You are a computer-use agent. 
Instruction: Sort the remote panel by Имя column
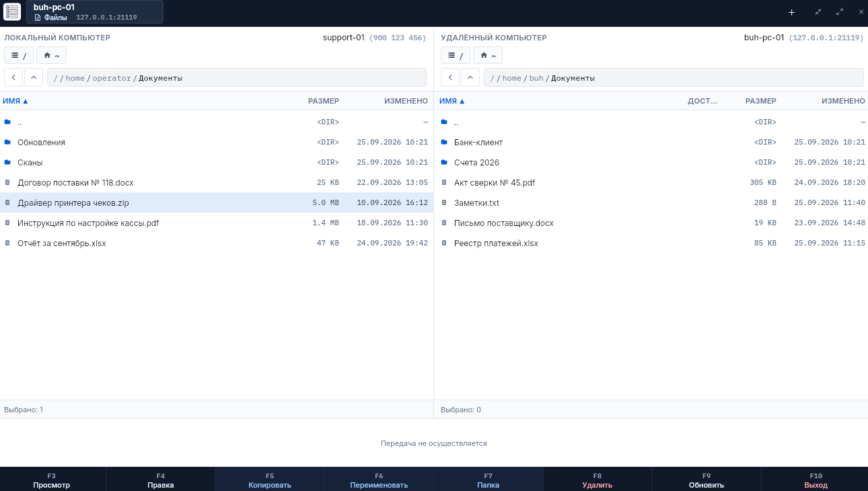[x=452, y=101]
